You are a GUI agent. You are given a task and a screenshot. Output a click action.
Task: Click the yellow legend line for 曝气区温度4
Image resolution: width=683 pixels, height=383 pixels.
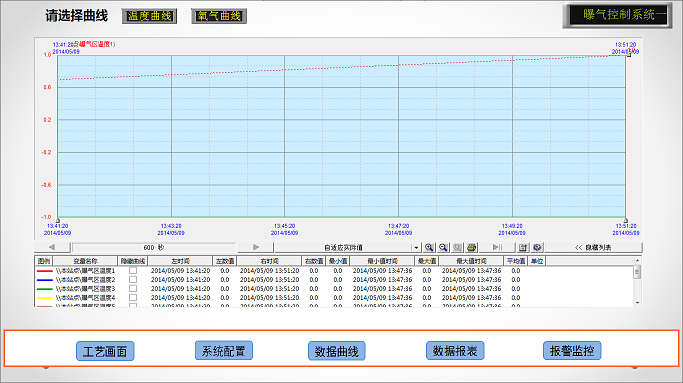click(x=44, y=298)
